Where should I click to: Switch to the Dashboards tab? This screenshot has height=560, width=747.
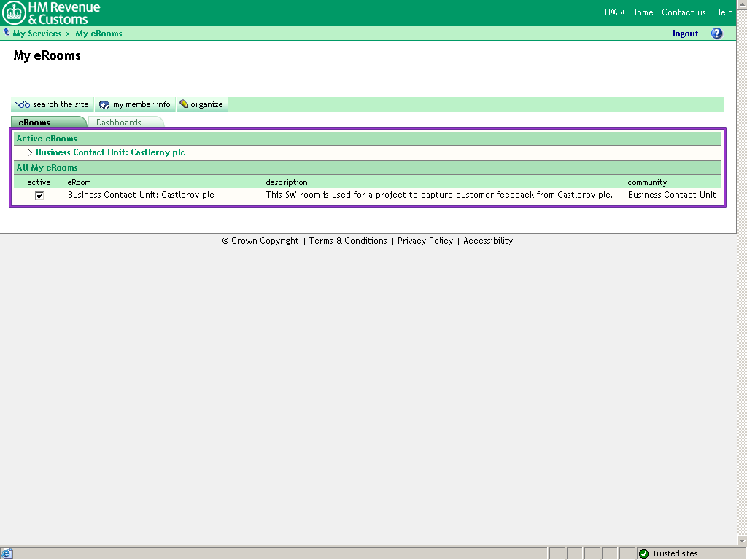[119, 122]
